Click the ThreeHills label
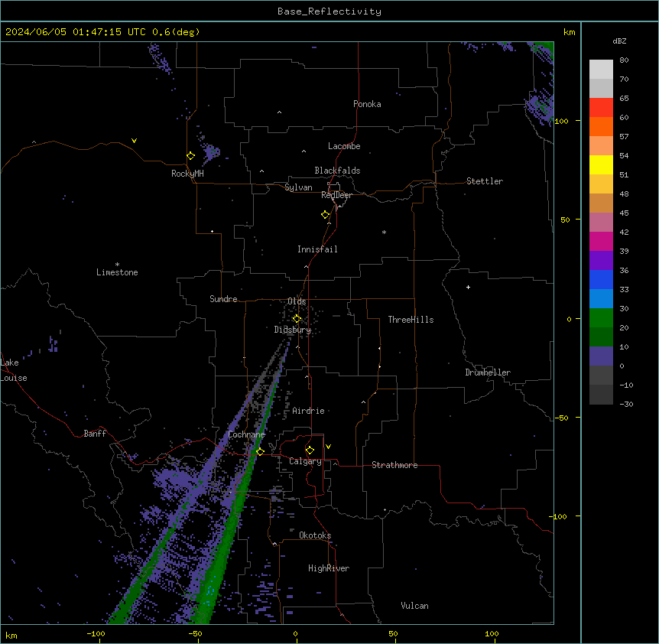 [411, 320]
